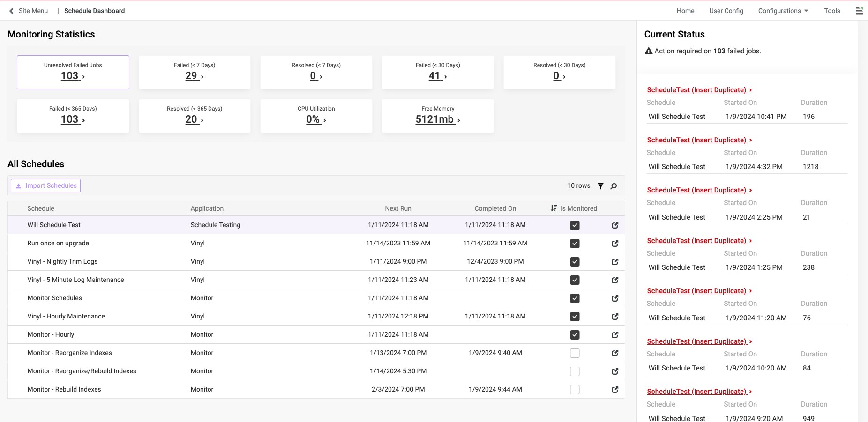Uncheck Is Monitored for Will Schedule Test
This screenshot has height=422, width=868.
pos(575,225)
